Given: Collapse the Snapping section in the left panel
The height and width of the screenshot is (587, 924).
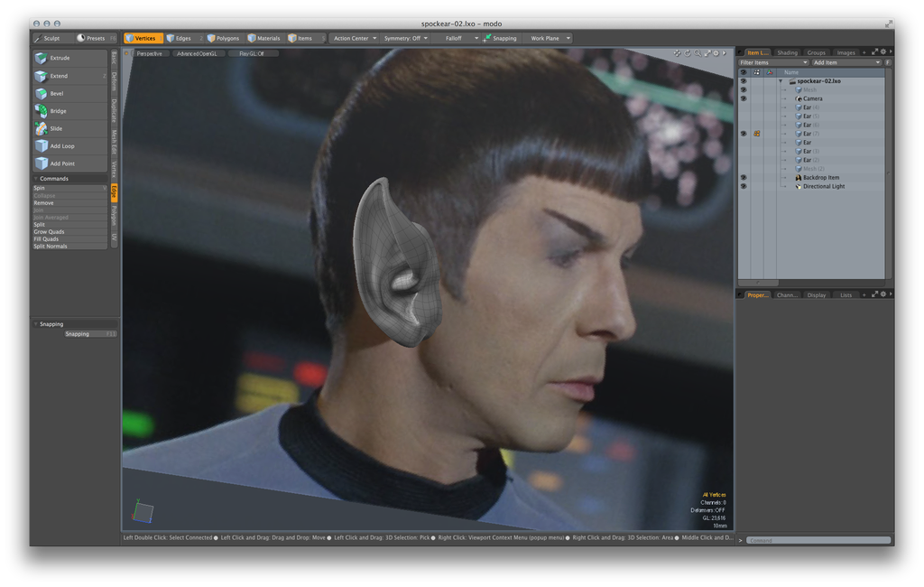Looking at the screenshot, I should pos(36,324).
